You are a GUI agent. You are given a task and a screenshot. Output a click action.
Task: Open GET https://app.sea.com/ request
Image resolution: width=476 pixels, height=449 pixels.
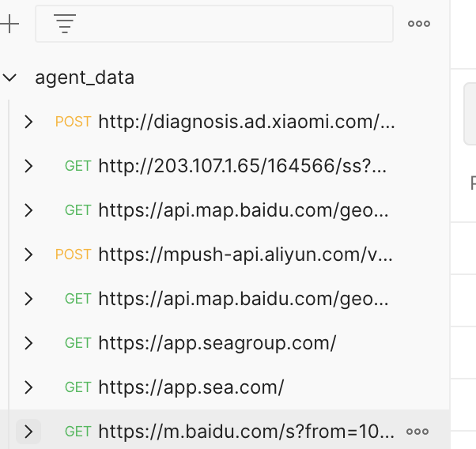191,387
